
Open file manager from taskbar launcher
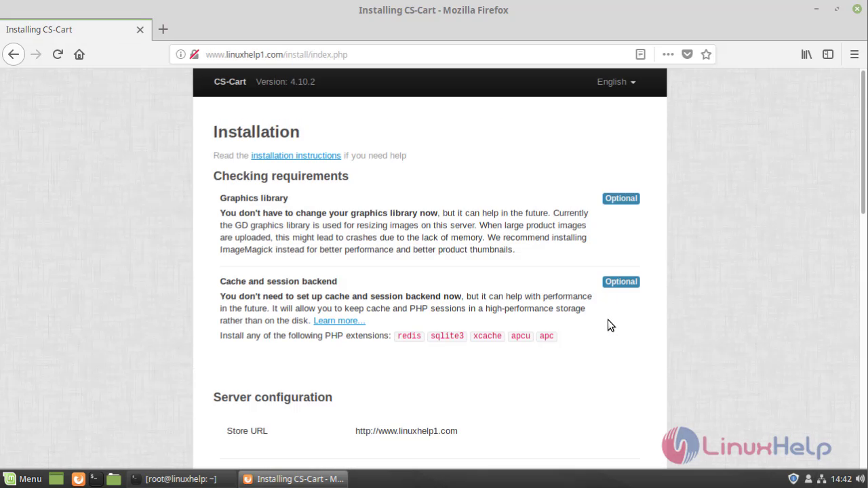click(x=114, y=479)
